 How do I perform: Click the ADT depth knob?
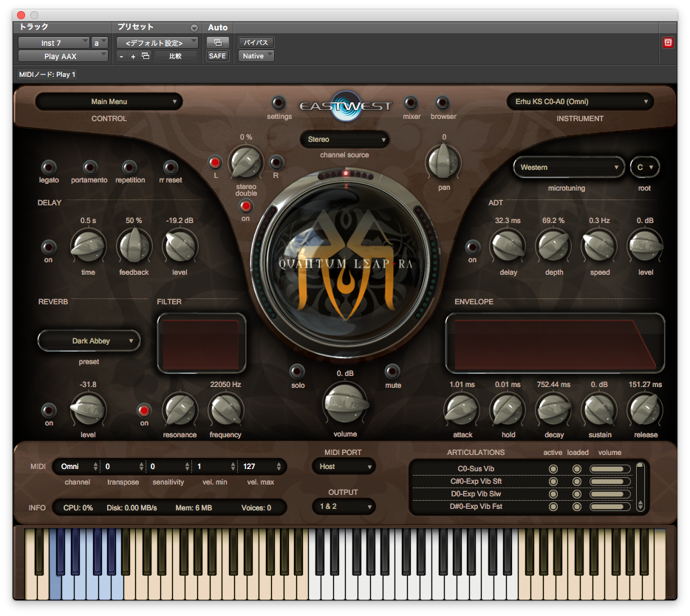(553, 246)
